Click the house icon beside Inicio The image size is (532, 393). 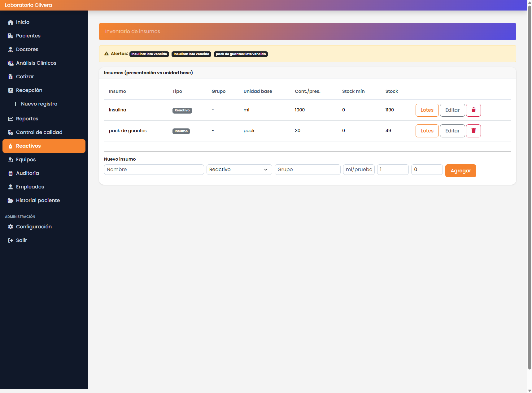[x=11, y=22]
